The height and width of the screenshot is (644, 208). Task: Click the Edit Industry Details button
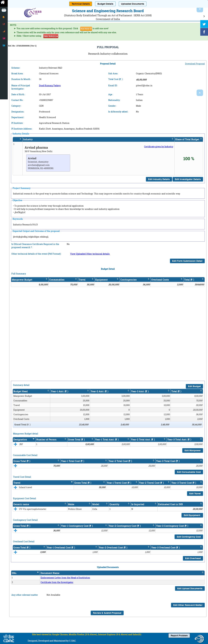click(159, 179)
